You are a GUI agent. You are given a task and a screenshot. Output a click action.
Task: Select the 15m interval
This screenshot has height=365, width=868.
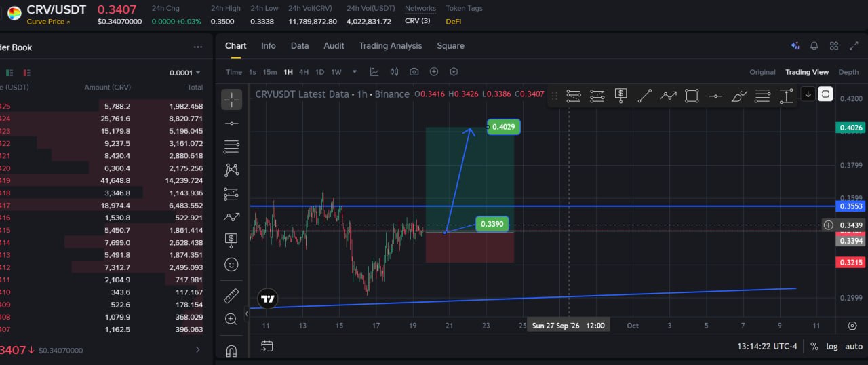pos(270,72)
